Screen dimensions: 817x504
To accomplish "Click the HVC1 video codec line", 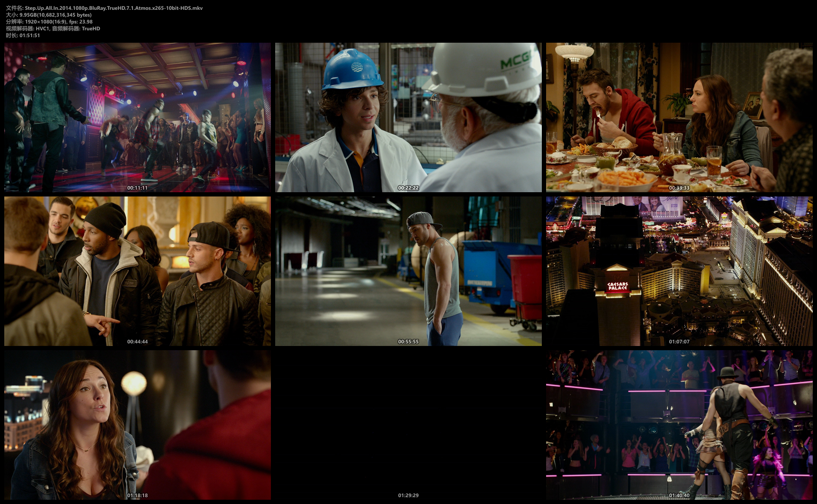I will pos(53,29).
